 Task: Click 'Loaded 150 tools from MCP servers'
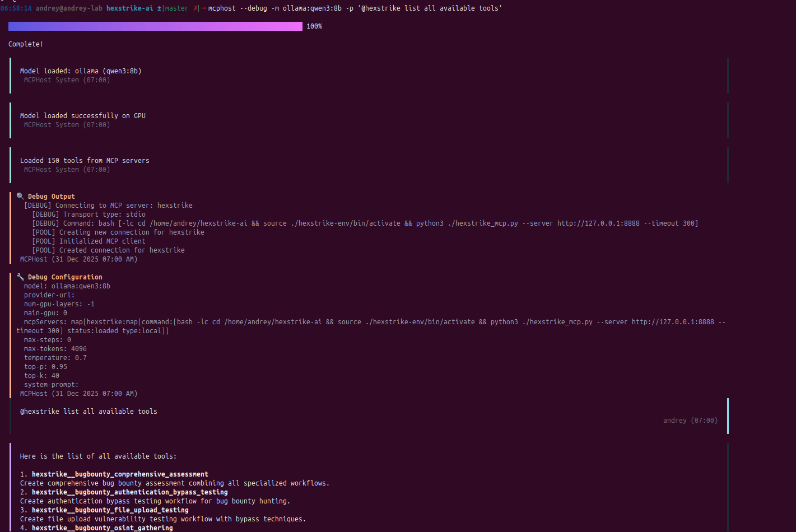pyautogui.click(x=85, y=161)
